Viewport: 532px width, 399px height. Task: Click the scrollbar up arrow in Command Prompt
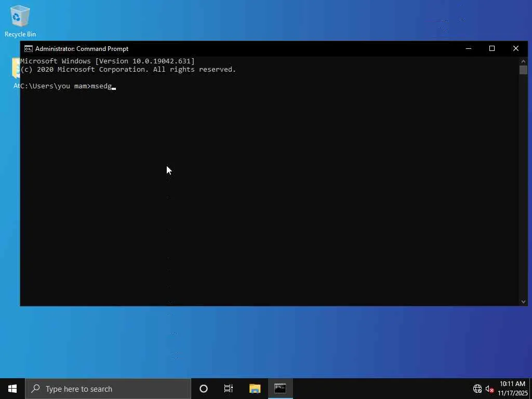coord(523,61)
